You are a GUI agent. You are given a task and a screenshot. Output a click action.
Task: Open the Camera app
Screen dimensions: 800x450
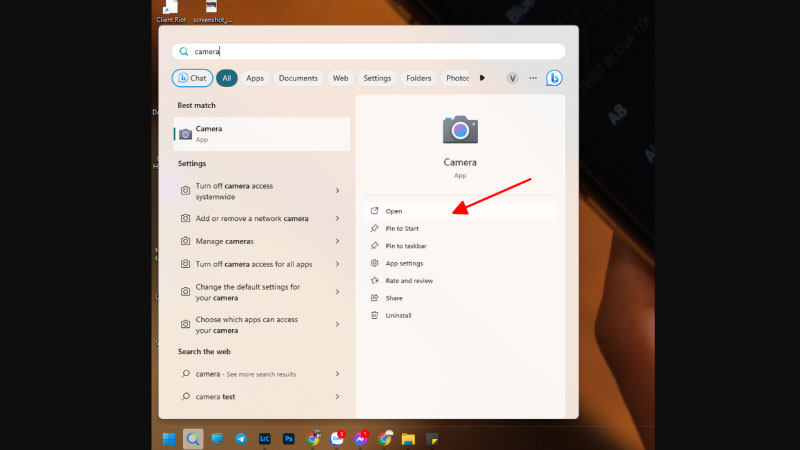tap(394, 211)
